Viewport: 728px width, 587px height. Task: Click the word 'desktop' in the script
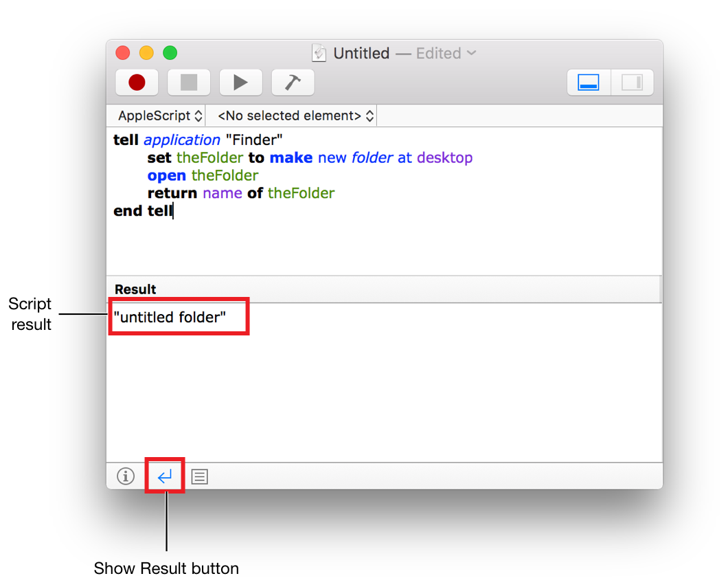[445, 157]
